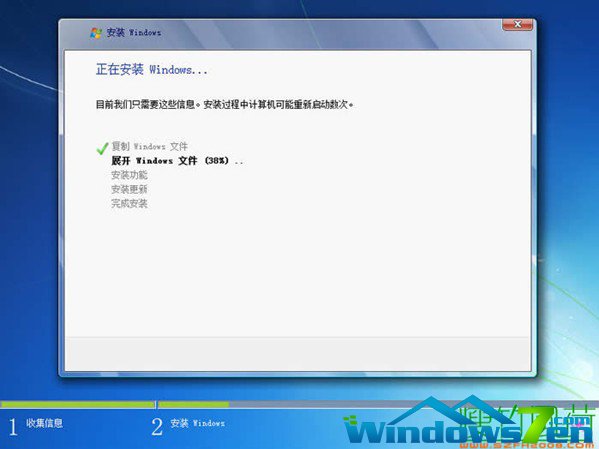Click the completed green progress bar above 收集信息
Screen dimensions: 599x449
[78, 404]
